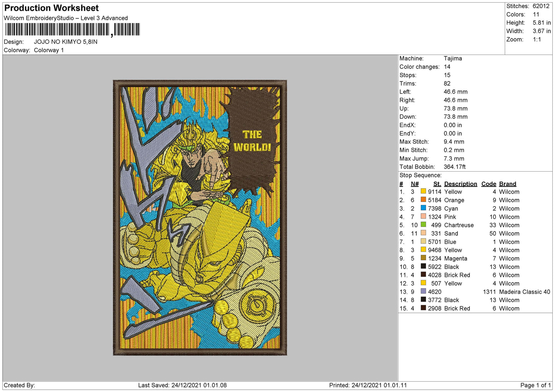
Task: Click the N# column header
Action: point(414,184)
